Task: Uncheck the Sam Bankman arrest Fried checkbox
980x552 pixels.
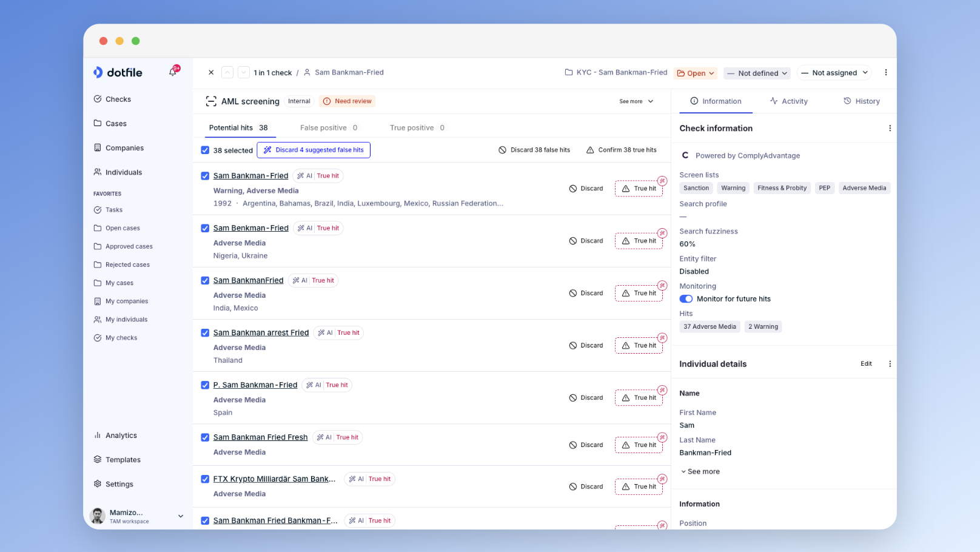Action: pyautogui.click(x=205, y=333)
